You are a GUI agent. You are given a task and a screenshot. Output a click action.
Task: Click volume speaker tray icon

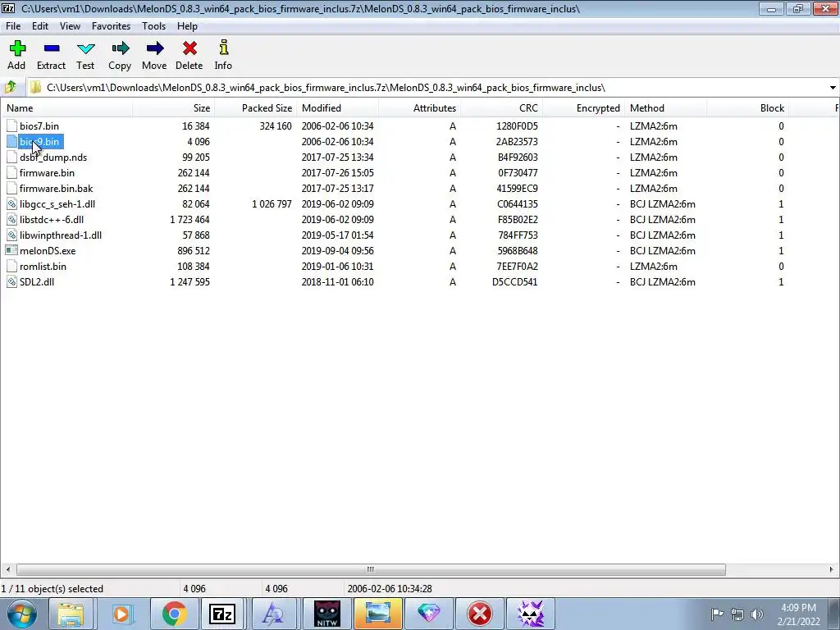[x=757, y=614]
